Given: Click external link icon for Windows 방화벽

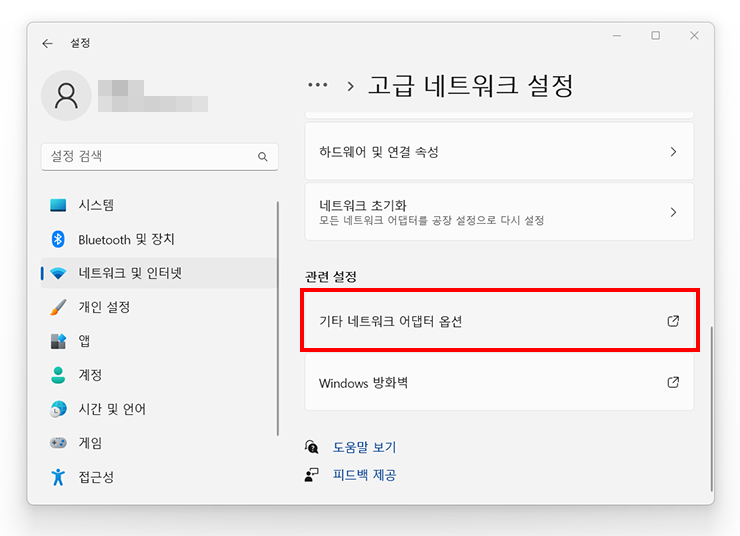Looking at the screenshot, I should coord(673,382).
